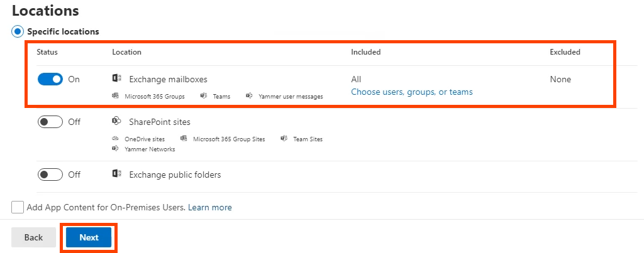Select the Specific locations radio button
Image resolution: width=644 pixels, height=253 pixels.
pyautogui.click(x=18, y=31)
